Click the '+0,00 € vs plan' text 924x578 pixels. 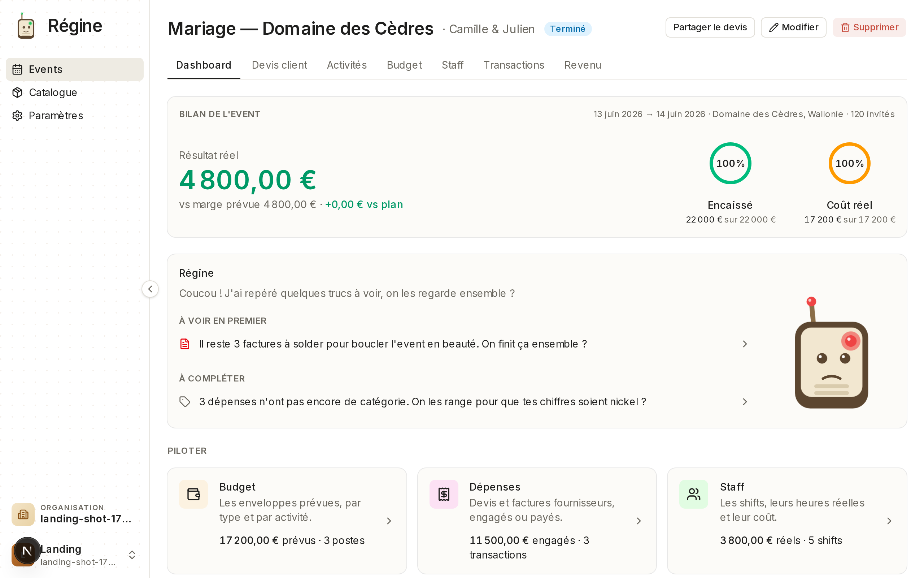pyautogui.click(x=364, y=204)
